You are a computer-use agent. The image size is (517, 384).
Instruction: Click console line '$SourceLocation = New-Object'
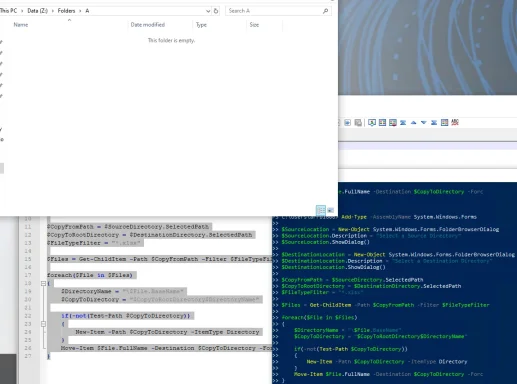click(390, 229)
